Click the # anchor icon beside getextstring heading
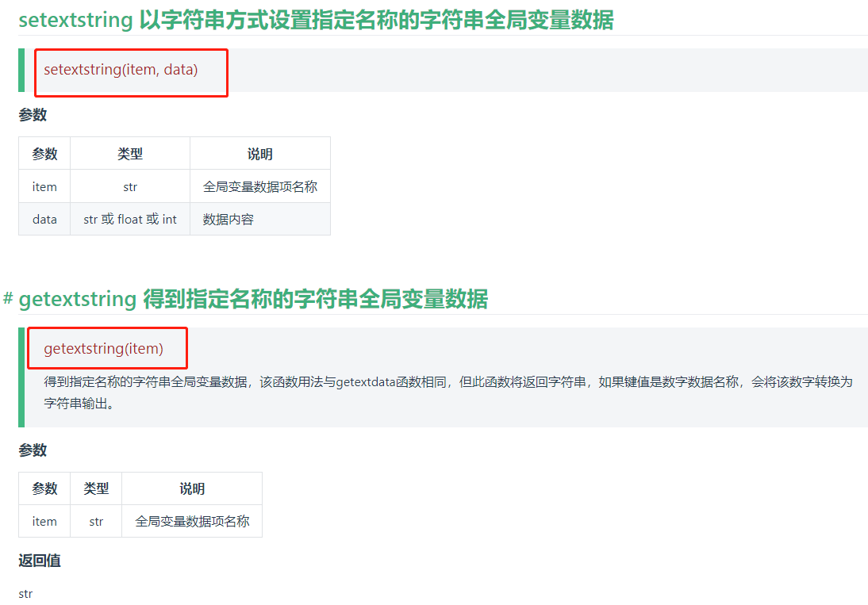Viewport: 868px width, 605px height. click(x=8, y=299)
